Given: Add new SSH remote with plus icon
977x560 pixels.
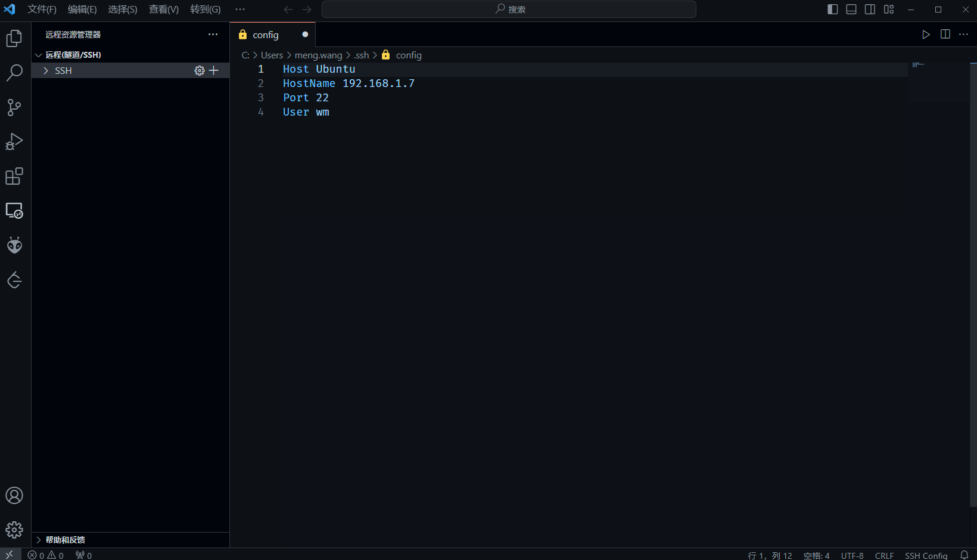Looking at the screenshot, I should pyautogui.click(x=214, y=70).
